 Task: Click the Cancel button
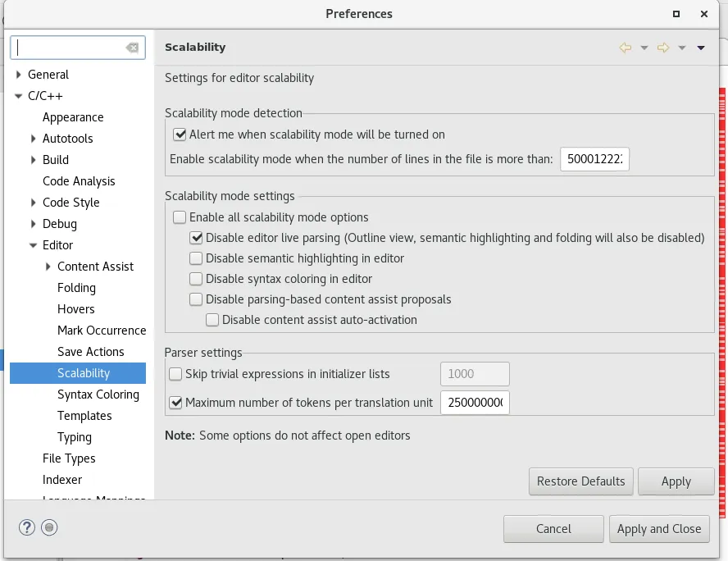pyautogui.click(x=553, y=529)
